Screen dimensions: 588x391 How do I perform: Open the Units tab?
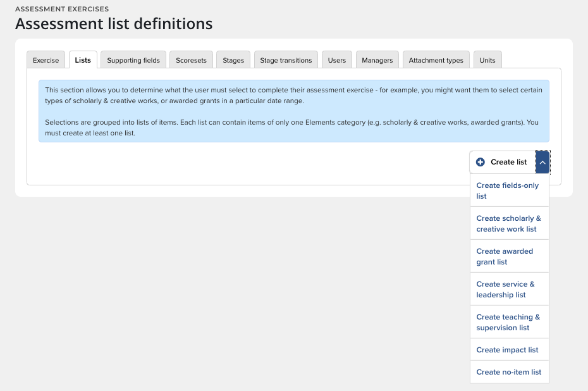click(487, 60)
